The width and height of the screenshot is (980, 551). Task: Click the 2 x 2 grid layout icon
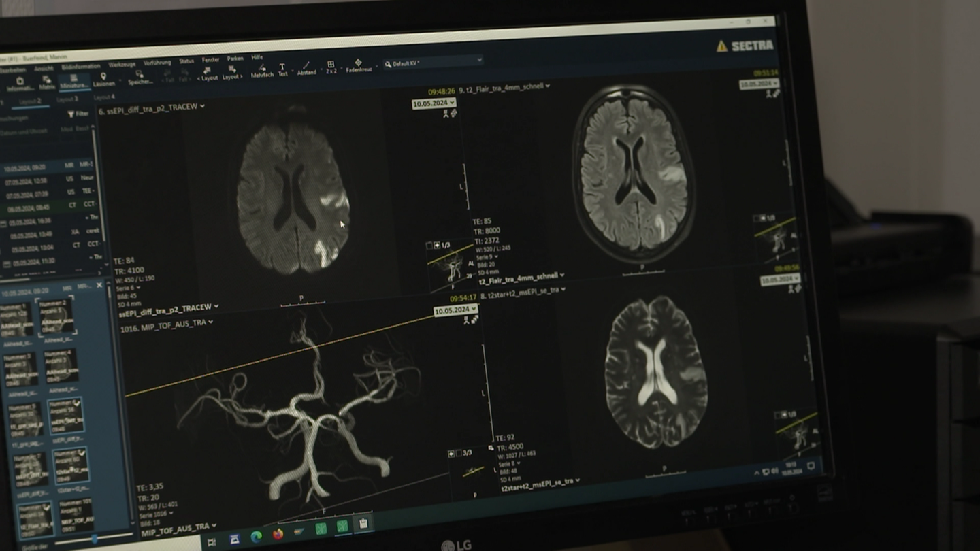pyautogui.click(x=331, y=67)
